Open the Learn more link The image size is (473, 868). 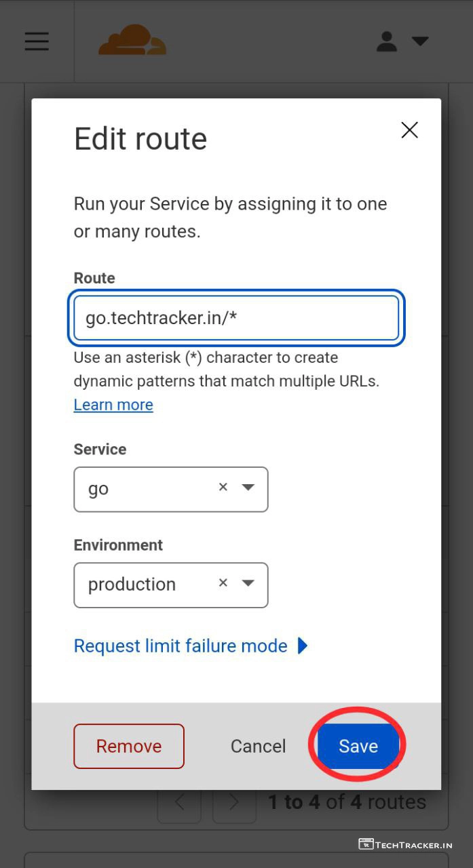click(x=113, y=405)
